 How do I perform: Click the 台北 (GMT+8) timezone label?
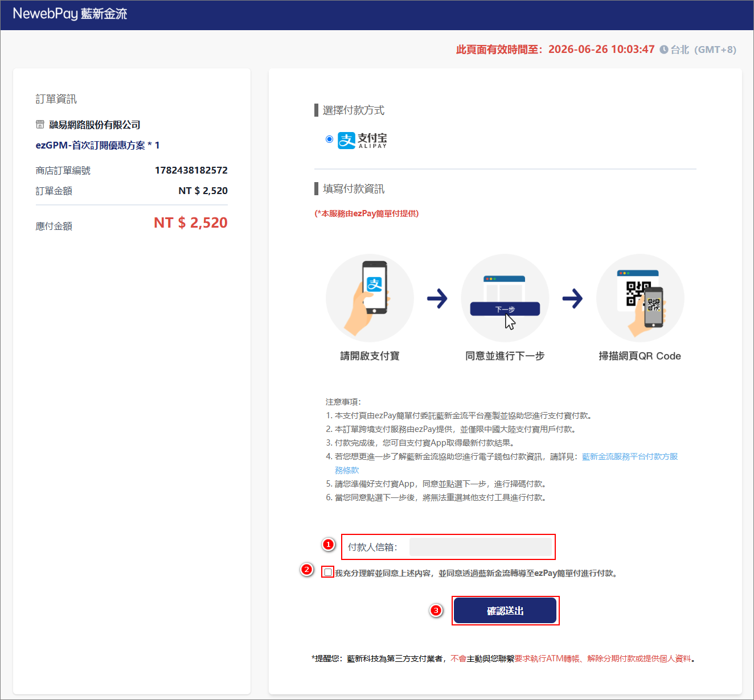(x=703, y=50)
